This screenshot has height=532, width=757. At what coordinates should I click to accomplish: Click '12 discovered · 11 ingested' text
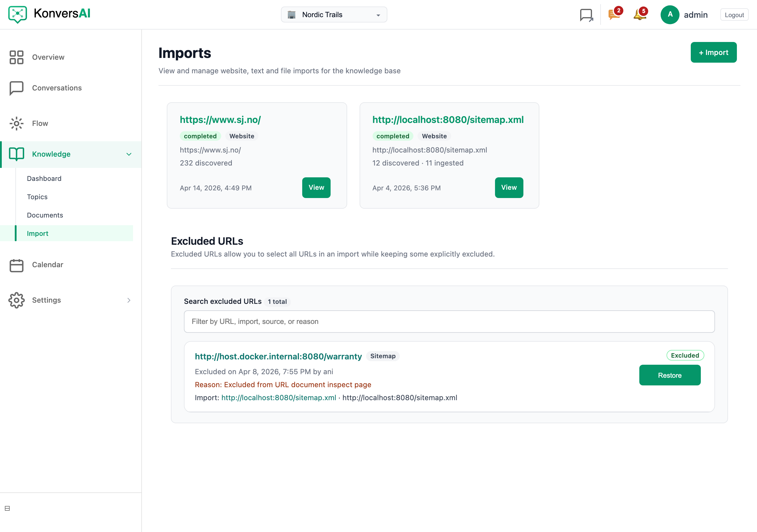pos(418,163)
